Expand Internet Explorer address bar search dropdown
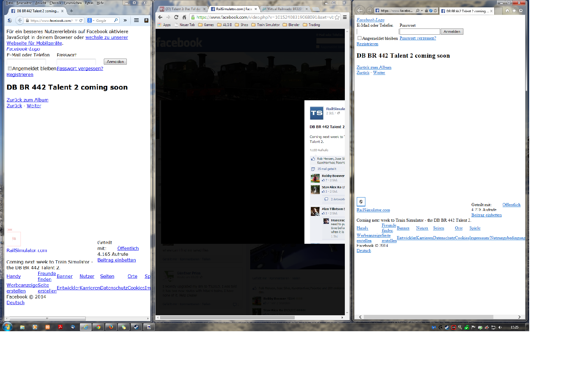The image size is (588, 368). (x=422, y=11)
